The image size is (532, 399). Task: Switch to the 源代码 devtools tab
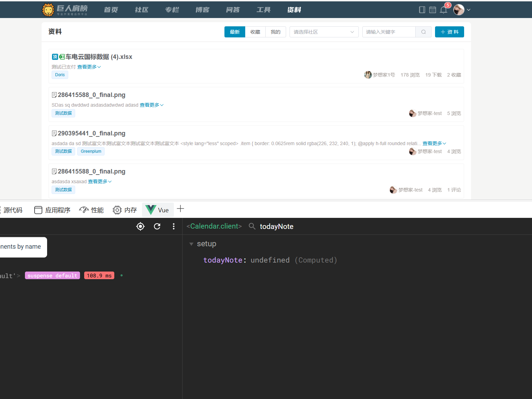[13, 210]
